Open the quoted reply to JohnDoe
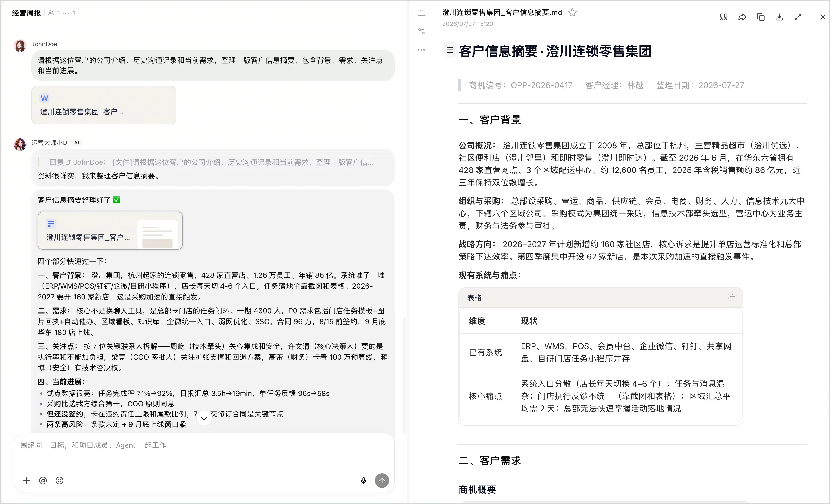 click(211, 162)
